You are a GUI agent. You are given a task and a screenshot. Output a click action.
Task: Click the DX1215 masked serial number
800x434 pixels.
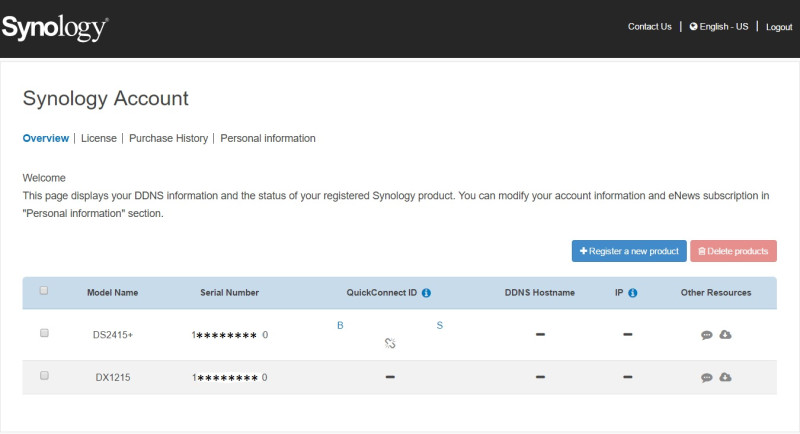pyautogui.click(x=230, y=377)
